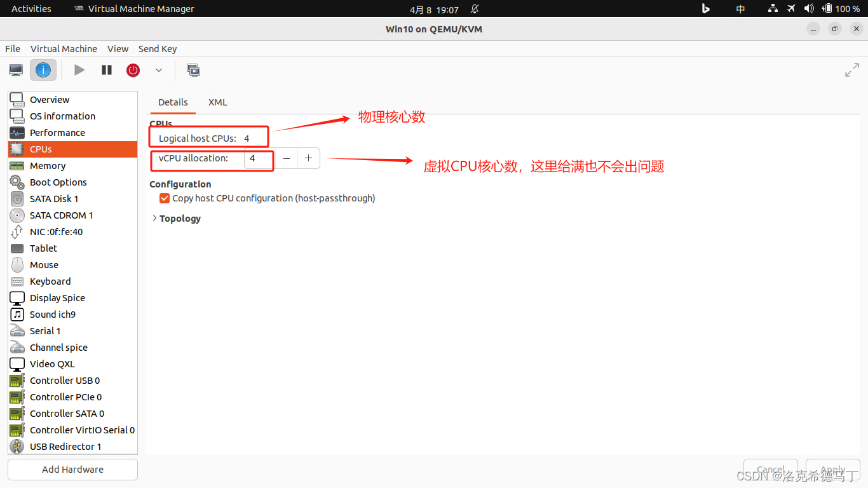
Task: Open the File menu
Action: point(13,49)
